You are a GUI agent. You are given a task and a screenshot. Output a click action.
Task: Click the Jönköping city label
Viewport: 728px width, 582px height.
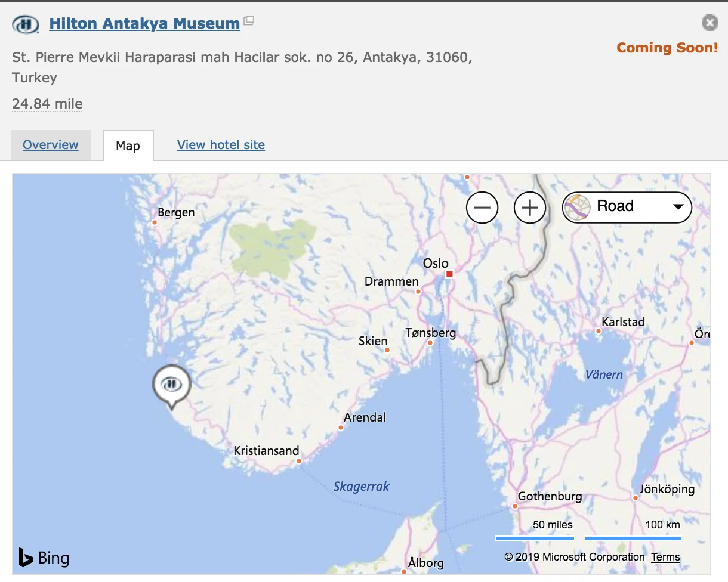tap(667, 489)
